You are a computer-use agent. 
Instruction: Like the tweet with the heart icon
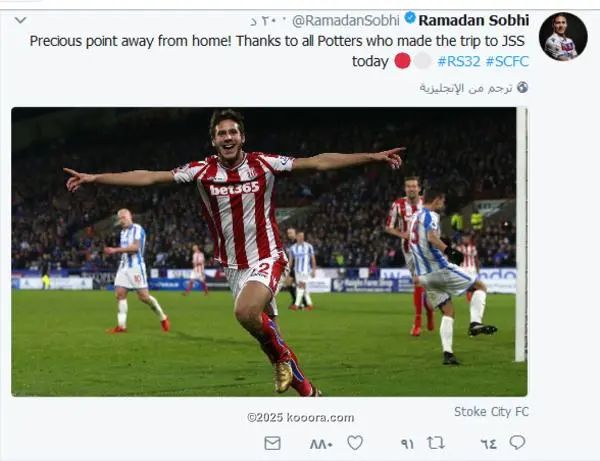pyautogui.click(x=355, y=443)
